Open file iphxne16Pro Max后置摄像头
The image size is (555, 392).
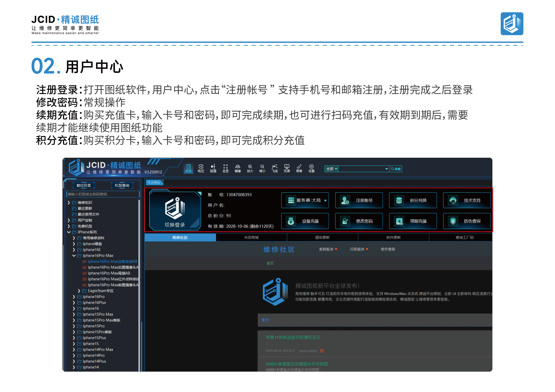(111, 267)
